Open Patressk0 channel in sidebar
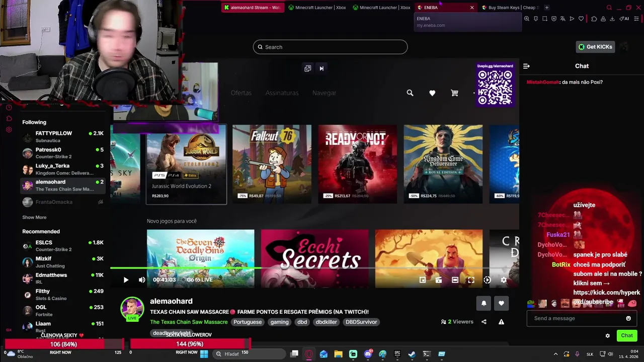The image size is (644, 362). (62, 153)
